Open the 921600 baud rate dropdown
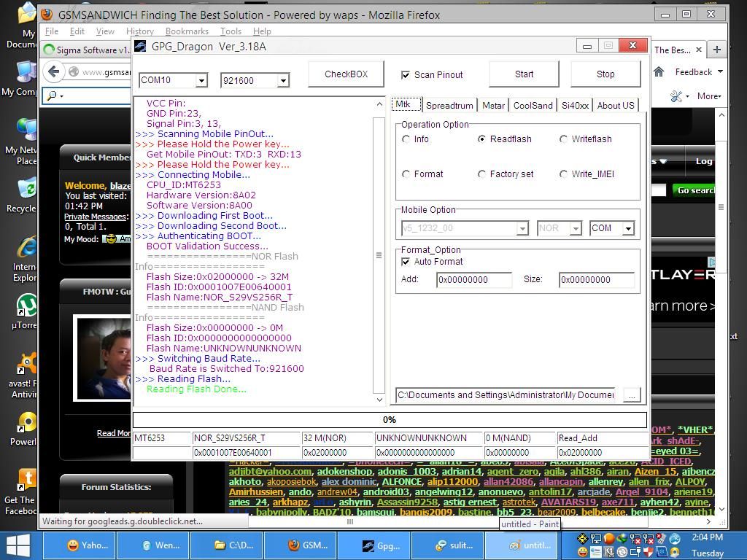The width and height of the screenshot is (747, 560). pyautogui.click(x=283, y=81)
